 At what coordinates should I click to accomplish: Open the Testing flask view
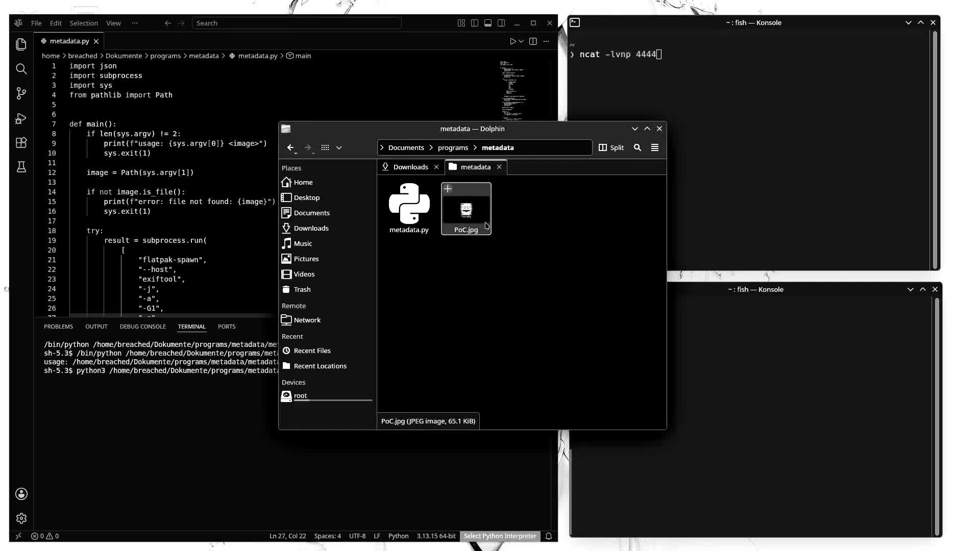21,167
